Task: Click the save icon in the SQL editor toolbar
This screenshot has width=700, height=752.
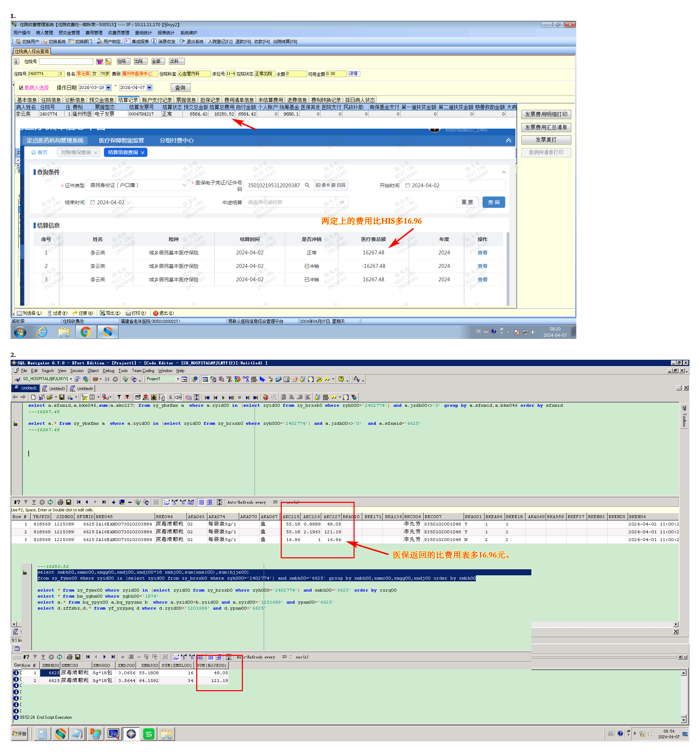Action: coord(62,397)
